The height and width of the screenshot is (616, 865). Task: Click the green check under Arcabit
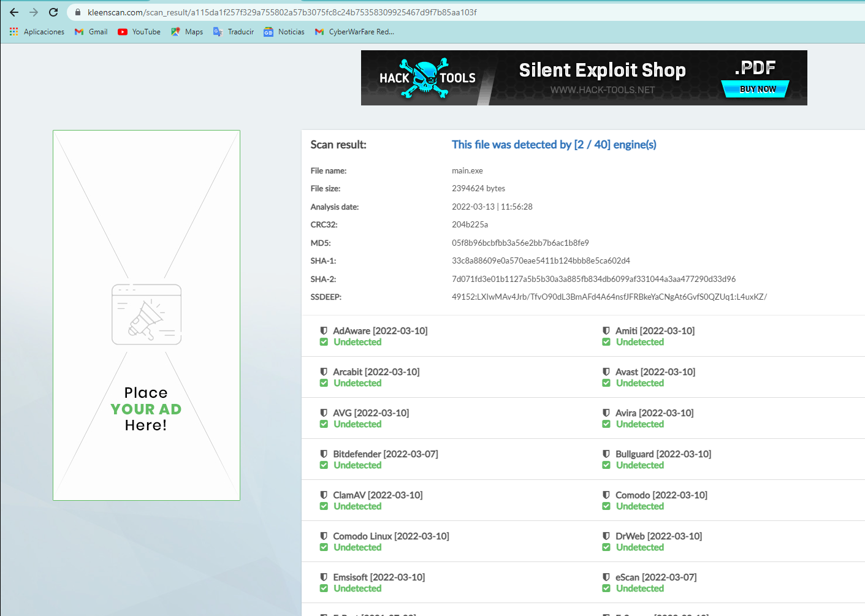[324, 383]
